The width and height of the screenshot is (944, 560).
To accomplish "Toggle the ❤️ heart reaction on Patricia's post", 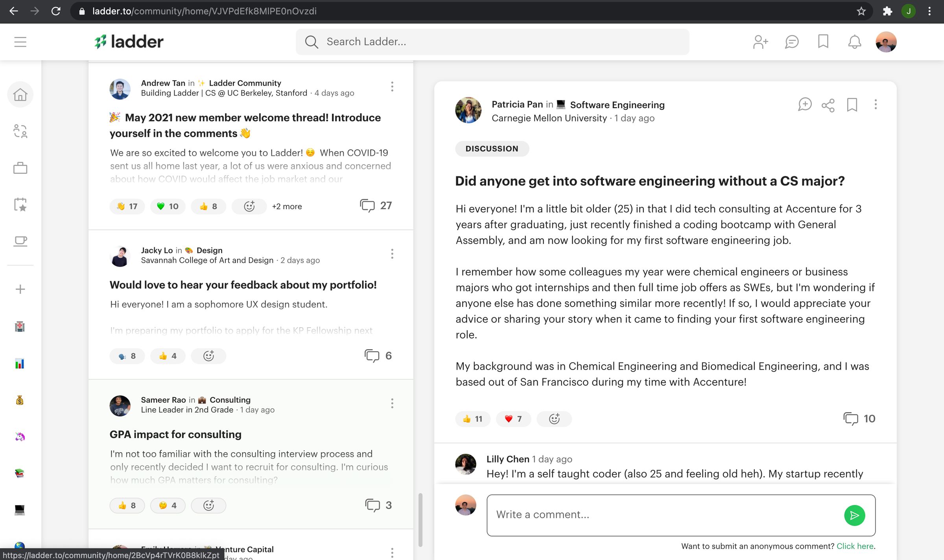I will pyautogui.click(x=513, y=419).
